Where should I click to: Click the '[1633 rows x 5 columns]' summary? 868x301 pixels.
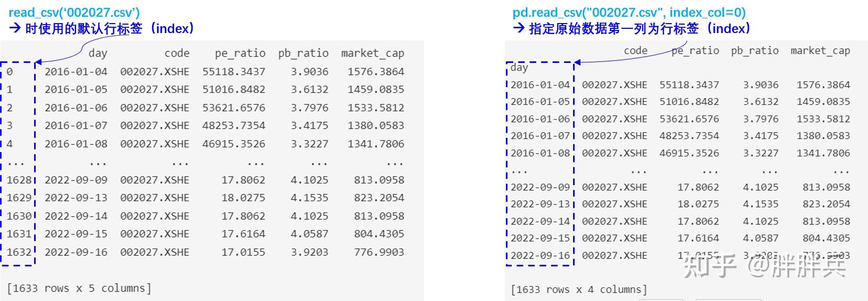[79, 288]
